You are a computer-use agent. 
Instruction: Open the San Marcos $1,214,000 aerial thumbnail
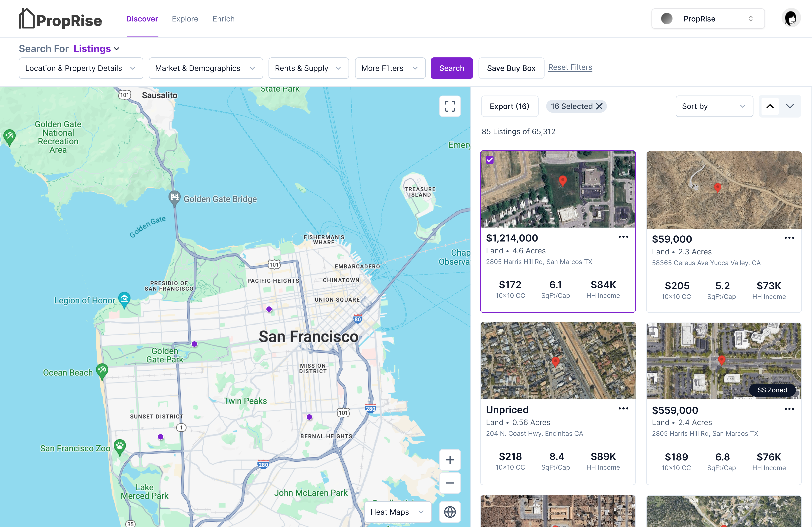click(558, 189)
